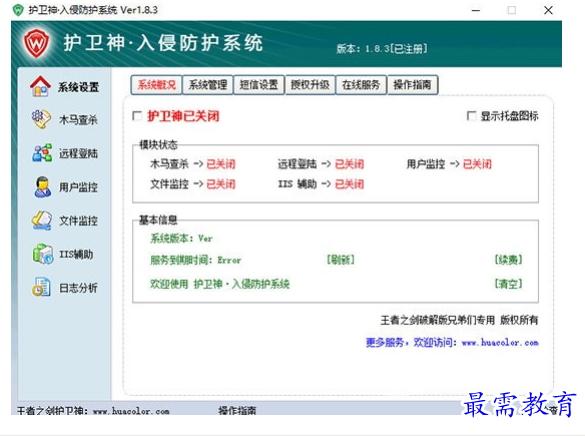
Task: Click the 版本: 1.8.3[已注册] header text
Action: point(382,48)
